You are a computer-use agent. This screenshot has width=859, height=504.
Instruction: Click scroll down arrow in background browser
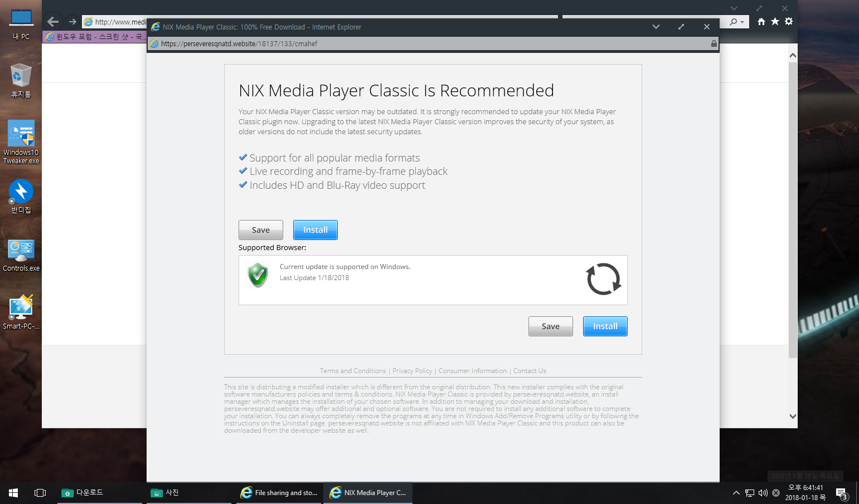click(x=793, y=416)
